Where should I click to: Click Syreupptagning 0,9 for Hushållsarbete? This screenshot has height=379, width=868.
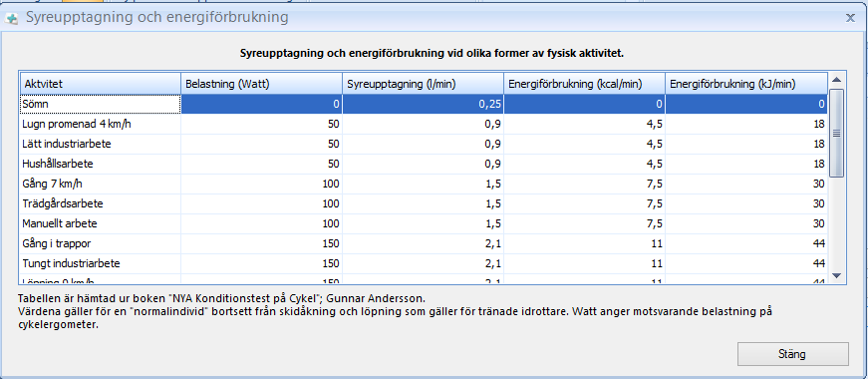click(x=423, y=164)
